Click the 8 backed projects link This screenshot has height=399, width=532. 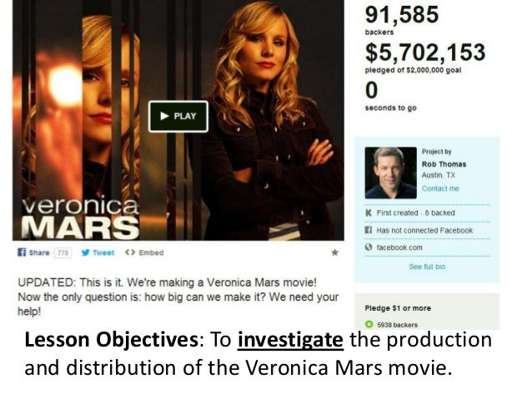pos(439,213)
